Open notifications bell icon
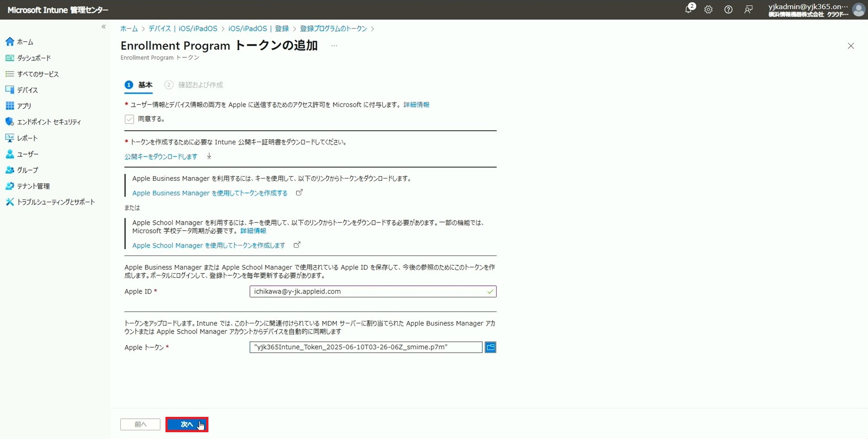868x439 pixels. (x=689, y=9)
